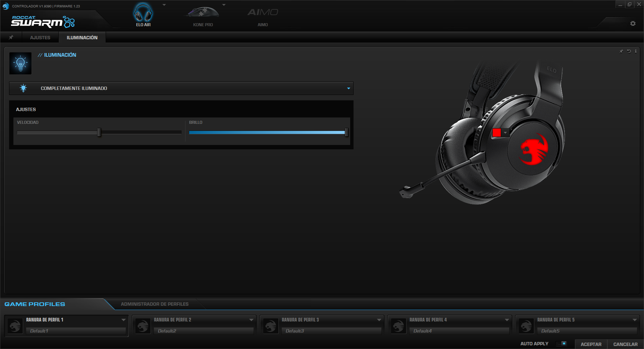Screen dimensions: 644x349
Task: Switch to the ILUMINACIÓN tab
Action: point(82,38)
